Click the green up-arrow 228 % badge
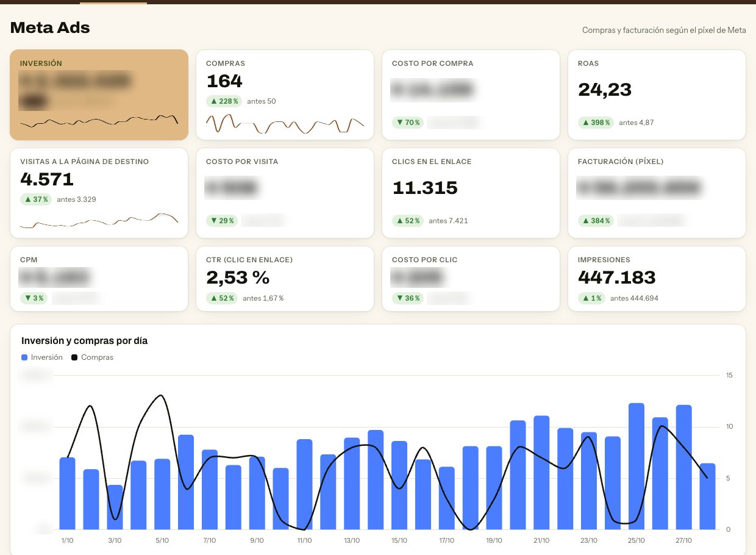756x555 pixels. [224, 101]
